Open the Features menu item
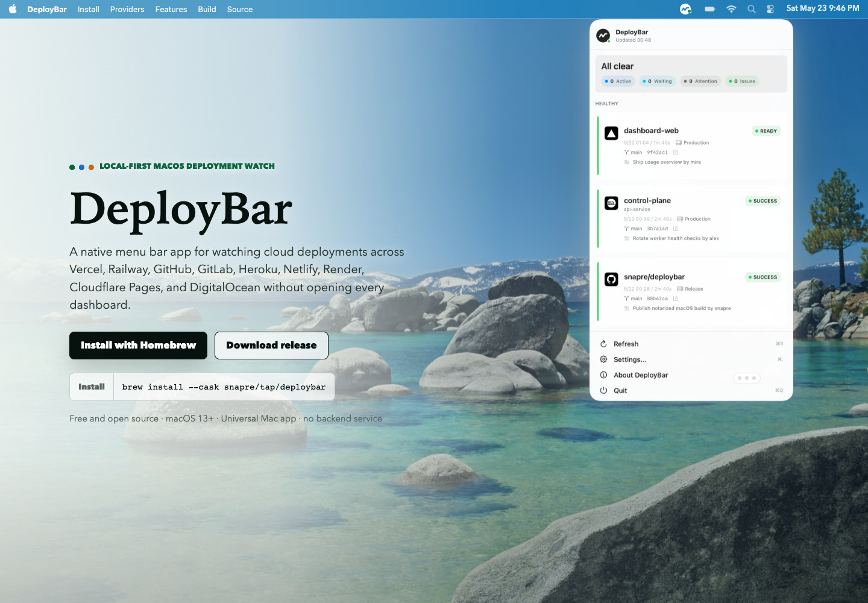This screenshot has height=603, width=868. pos(171,9)
